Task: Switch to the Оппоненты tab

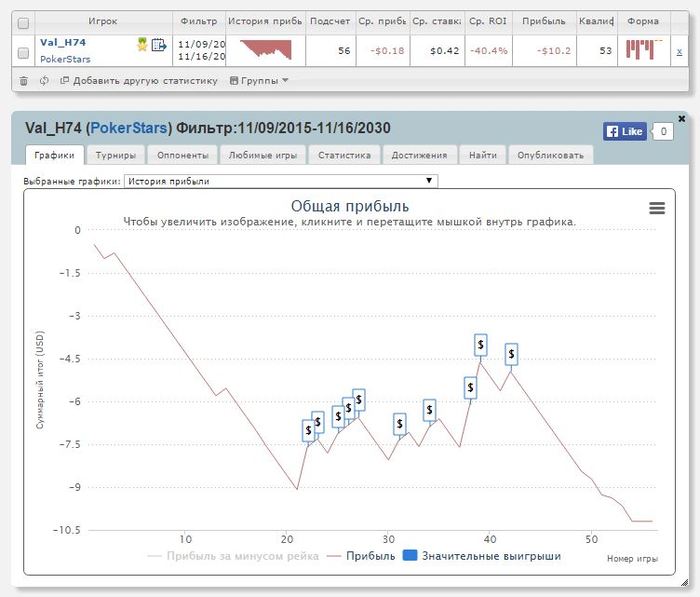Action: (x=183, y=155)
